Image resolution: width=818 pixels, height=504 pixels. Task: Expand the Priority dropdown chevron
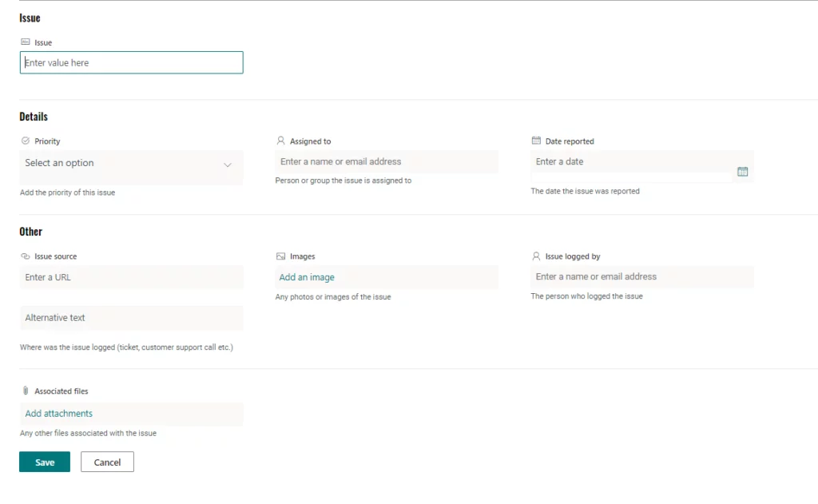[x=228, y=165]
